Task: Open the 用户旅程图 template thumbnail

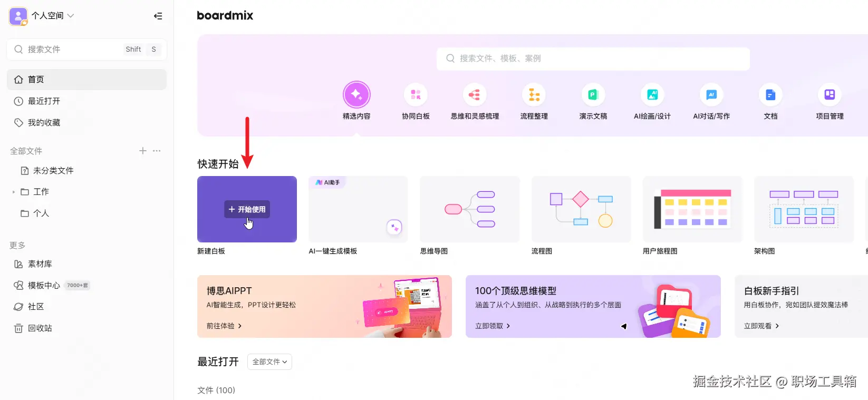Action: pos(692,209)
